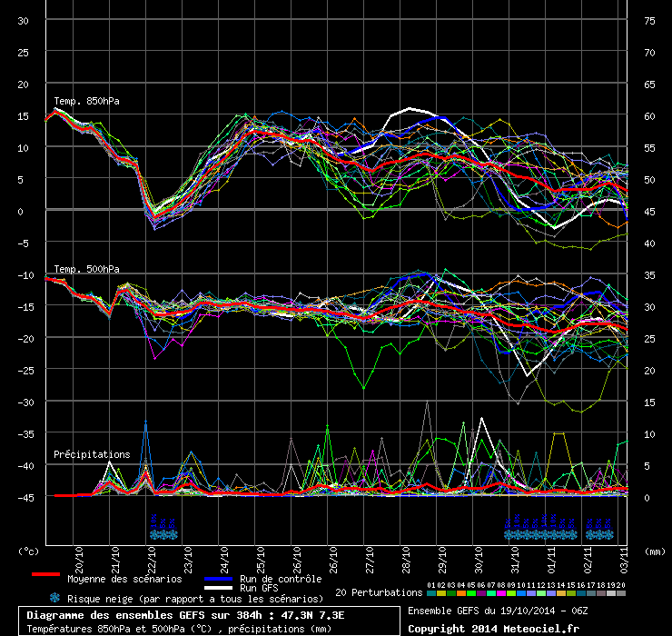672x636 pixels.
Task: Select perturbation 01 teal color swatch
Action: 431,593
